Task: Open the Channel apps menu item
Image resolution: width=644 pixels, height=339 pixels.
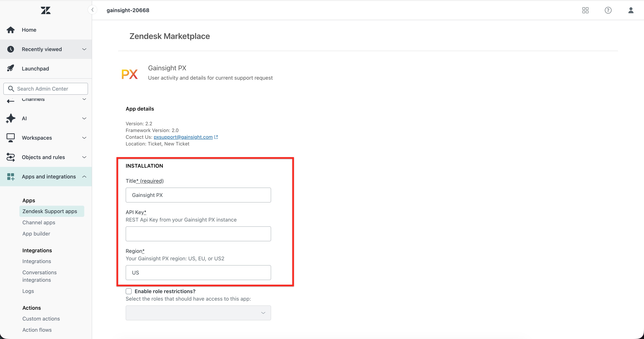Action: [38, 222]
